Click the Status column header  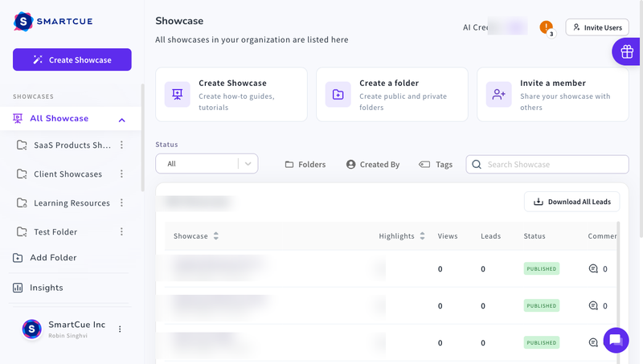coord(534,236)
